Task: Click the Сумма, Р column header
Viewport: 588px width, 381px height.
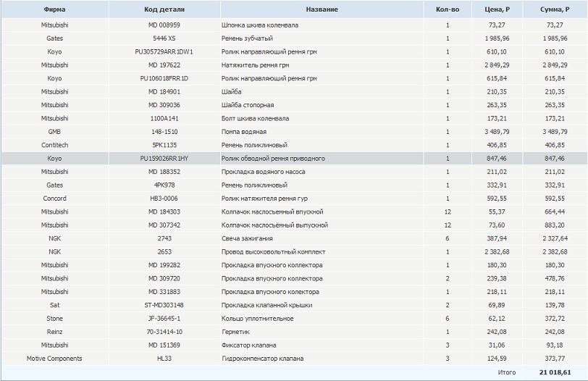Action: click(554, 9)
